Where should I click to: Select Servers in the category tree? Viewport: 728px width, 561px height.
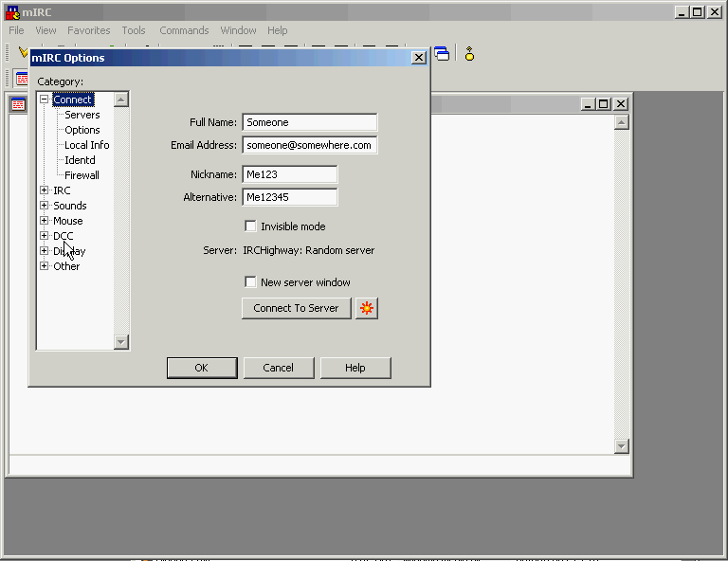82,115
